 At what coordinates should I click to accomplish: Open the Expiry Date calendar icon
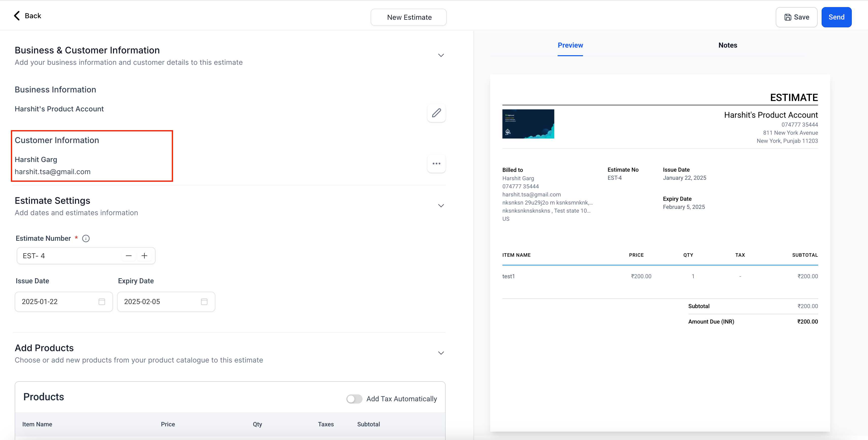pyautogui.click(x=204, y=302)
